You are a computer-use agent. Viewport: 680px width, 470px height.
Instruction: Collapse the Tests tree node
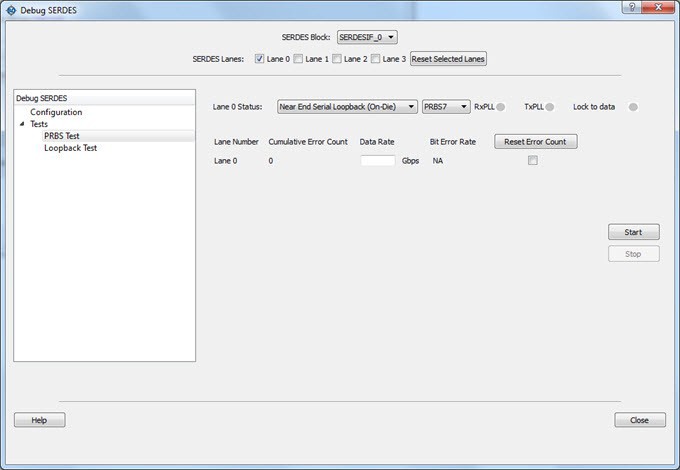coord(22,124)
